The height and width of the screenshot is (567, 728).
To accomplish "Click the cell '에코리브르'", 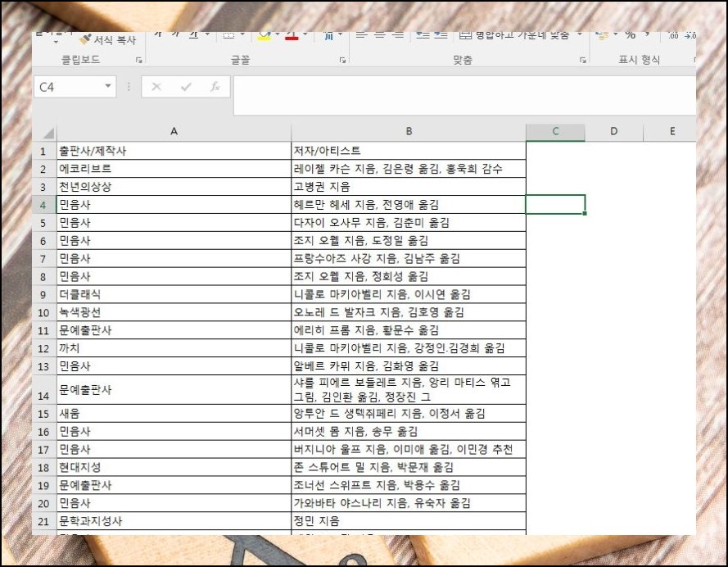I will pyautogui.click(x=174, y=169).
